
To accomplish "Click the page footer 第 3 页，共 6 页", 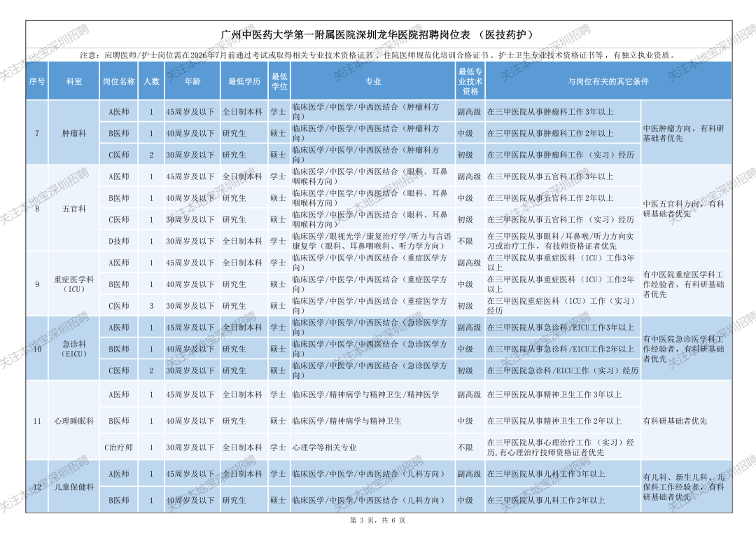I will (x=377, y=520).
